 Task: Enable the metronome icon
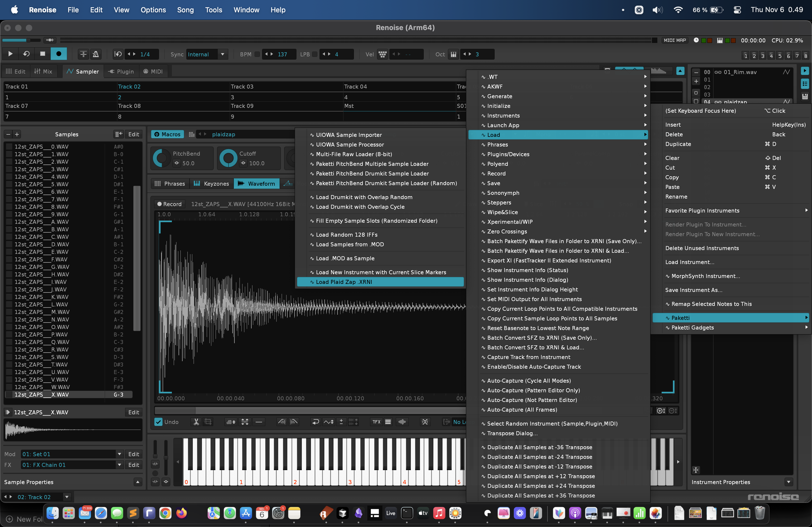coord(96,54)
